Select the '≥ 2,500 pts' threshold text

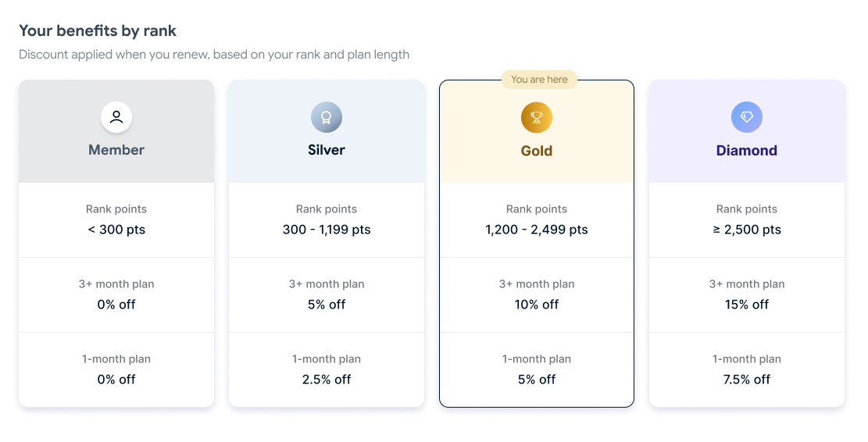pyautogui.click(x=747, y=230)
